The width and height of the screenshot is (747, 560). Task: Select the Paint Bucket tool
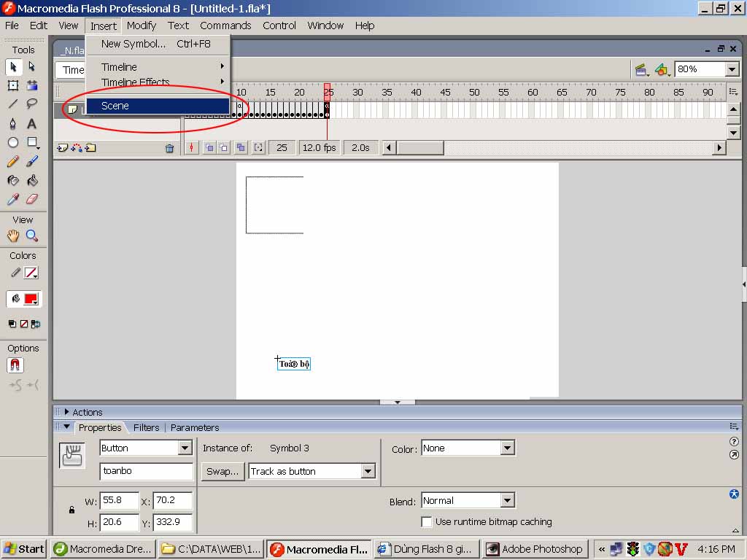coord(32,181)
